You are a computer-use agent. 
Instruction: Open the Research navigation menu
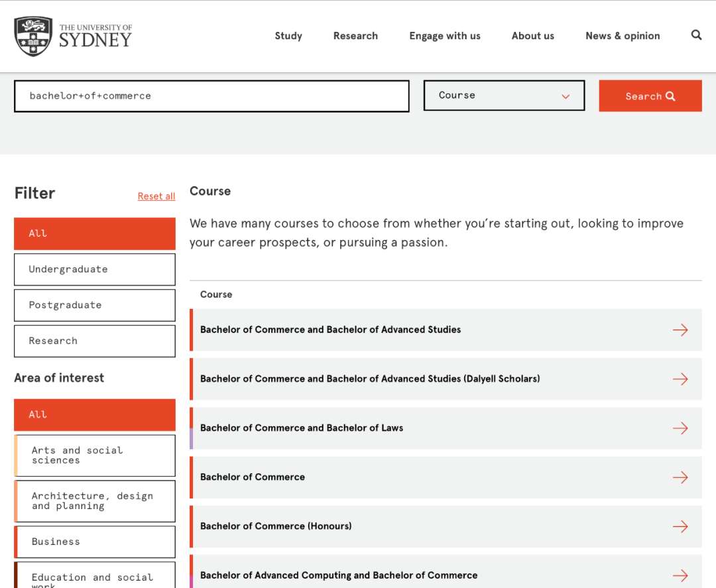(355, 36)
